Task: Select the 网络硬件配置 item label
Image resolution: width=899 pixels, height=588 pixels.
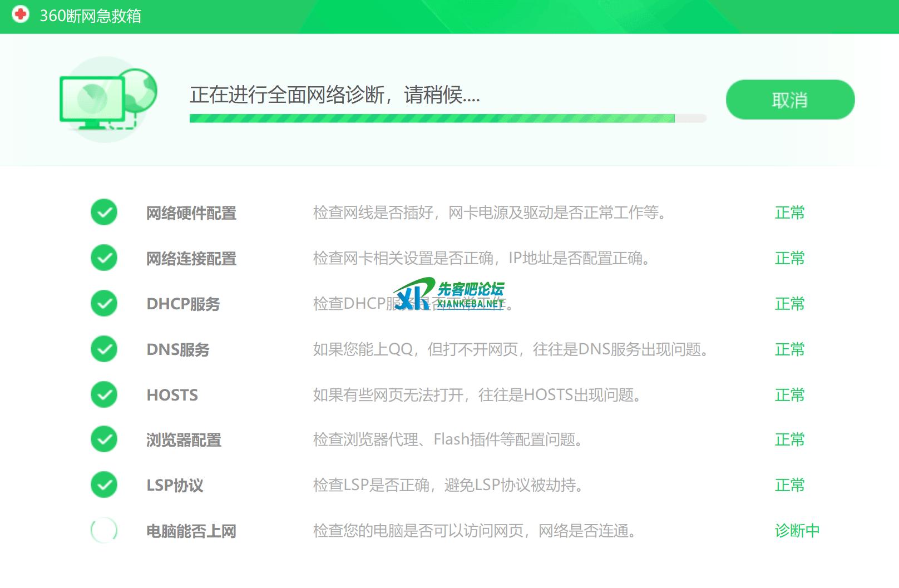Action: click(191, 213)
